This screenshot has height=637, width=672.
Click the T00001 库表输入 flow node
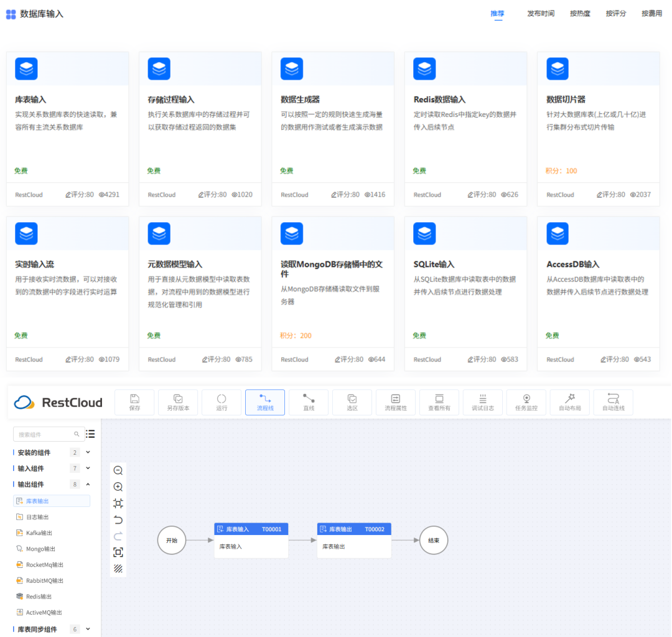click(x=251, y=540)
